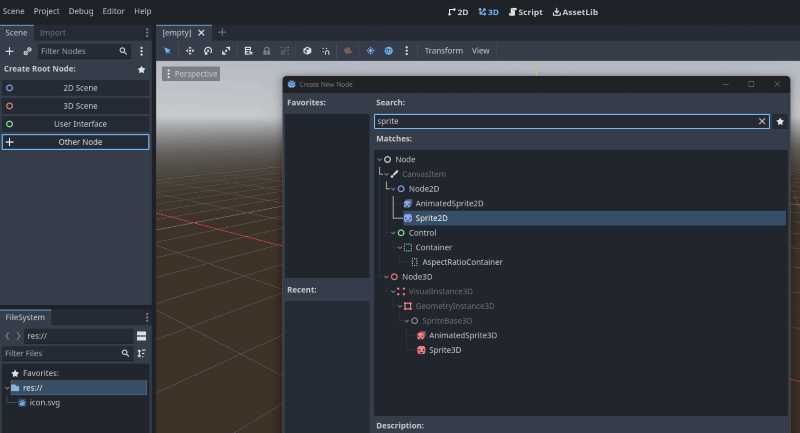Toggle FileSystem split view mode icon
Screen dimensions: 800x433
(141, 336)
